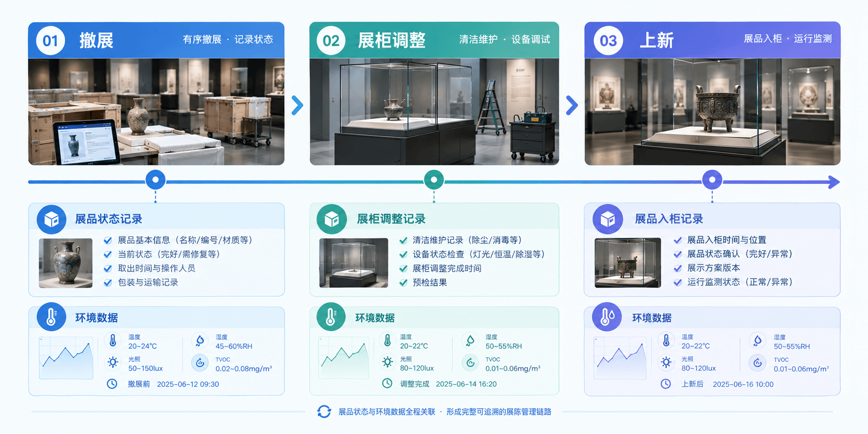
Task: Click the sync arrows icon in bottom caption
Action: pos(324,411)
